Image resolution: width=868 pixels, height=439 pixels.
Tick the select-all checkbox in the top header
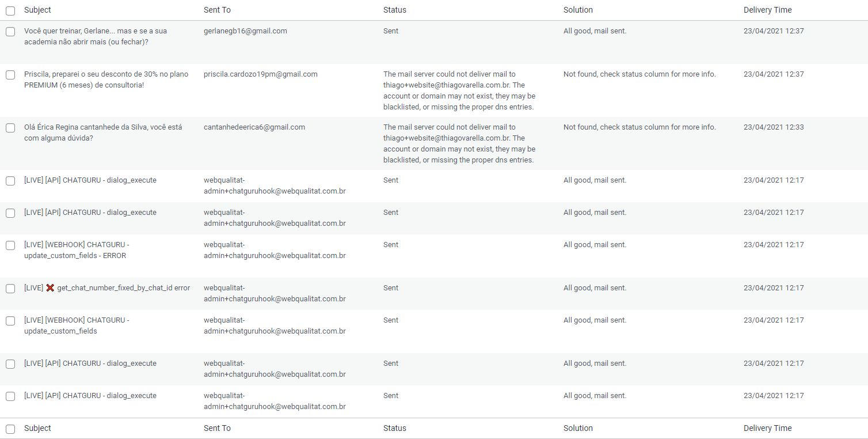pyautogui.click(x=10, y=10)
